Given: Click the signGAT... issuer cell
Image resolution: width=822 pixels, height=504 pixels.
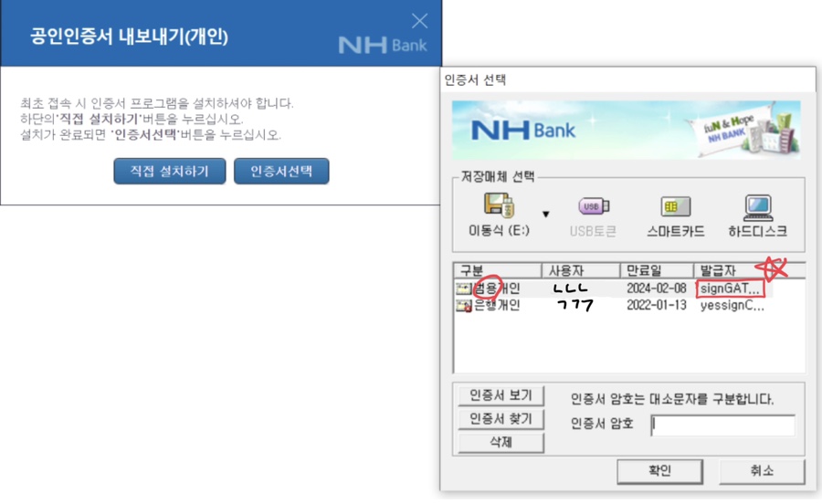Looking at the screenshot, I should coord(730,289).
